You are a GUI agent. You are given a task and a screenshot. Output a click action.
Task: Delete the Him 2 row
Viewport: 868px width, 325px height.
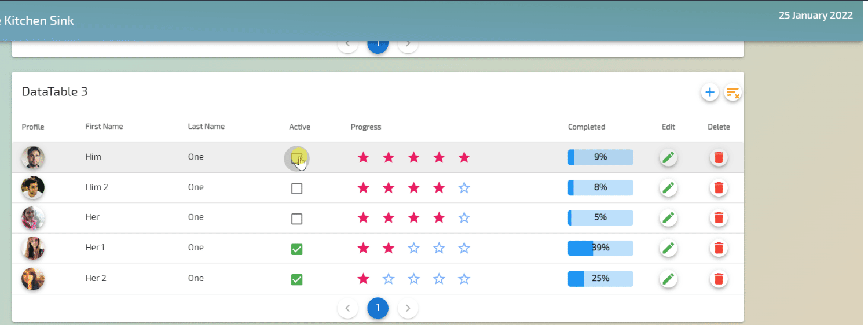pos(719,187)
